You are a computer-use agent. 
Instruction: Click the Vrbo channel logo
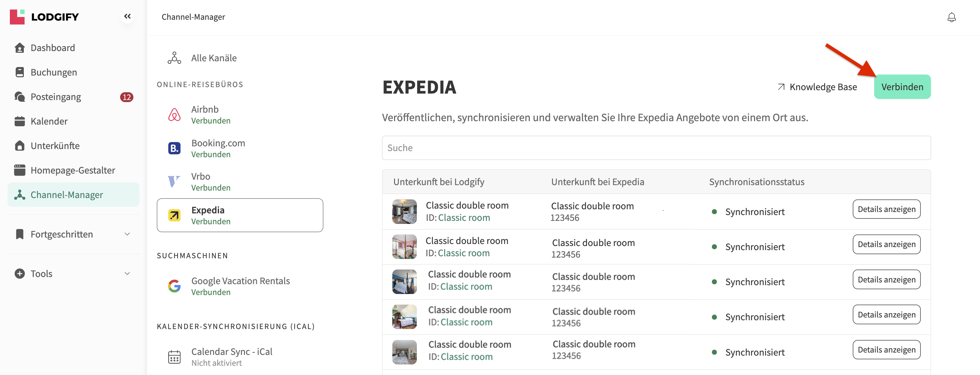[174, 181]
